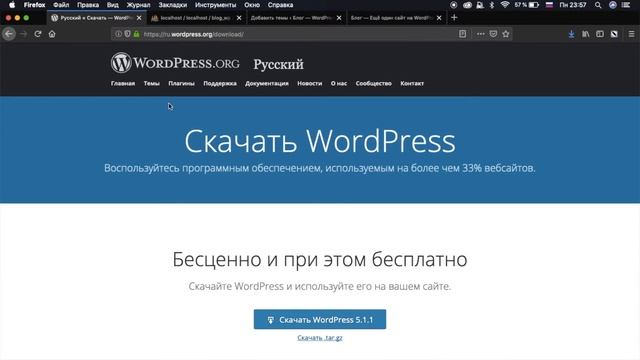The height and width of the screenshot is (360, 640).
Task: Bookmark this page with star icon
Action: [x=506, y=34]
